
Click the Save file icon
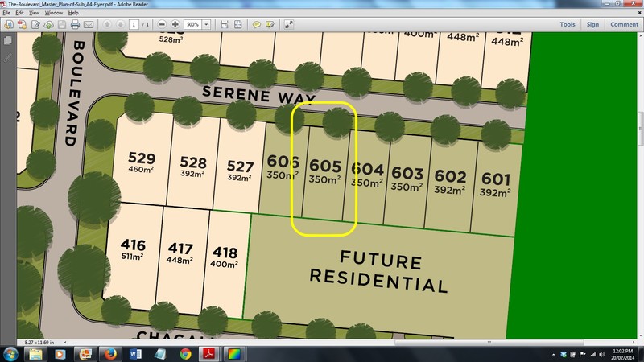(x=63, y=25)
